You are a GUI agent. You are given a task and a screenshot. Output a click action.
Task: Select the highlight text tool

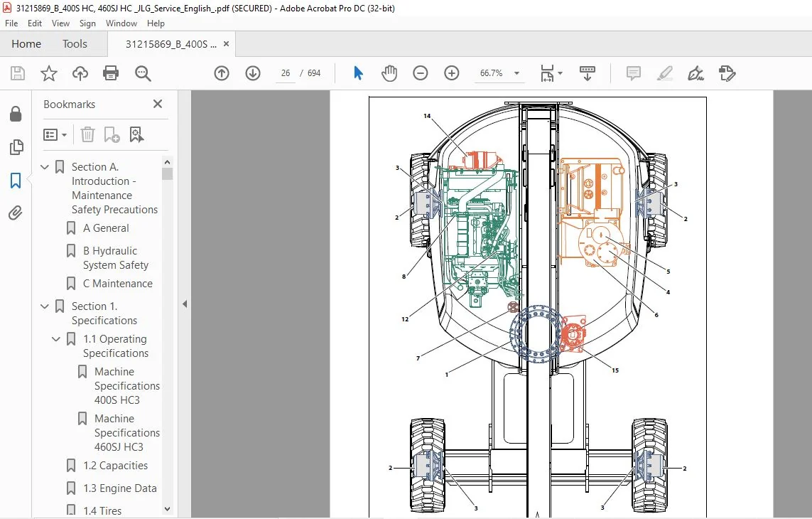(664, 73)
